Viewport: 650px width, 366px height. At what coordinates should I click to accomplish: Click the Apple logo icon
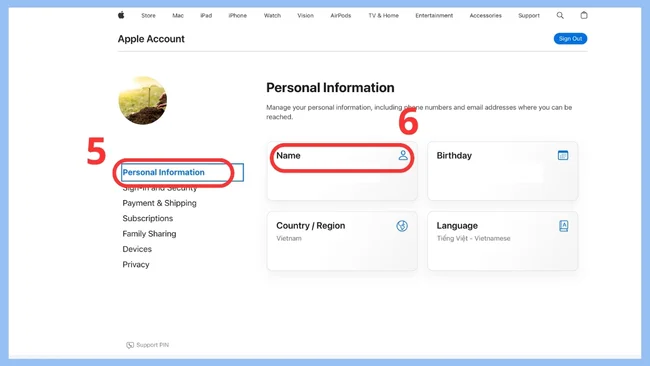click(x=121, y=15)
